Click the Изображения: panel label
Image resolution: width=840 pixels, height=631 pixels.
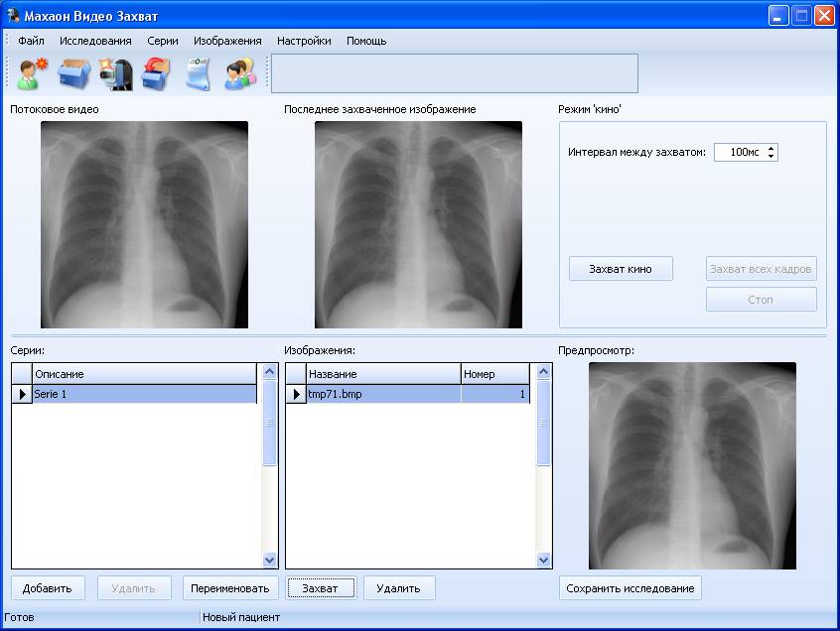320,350
